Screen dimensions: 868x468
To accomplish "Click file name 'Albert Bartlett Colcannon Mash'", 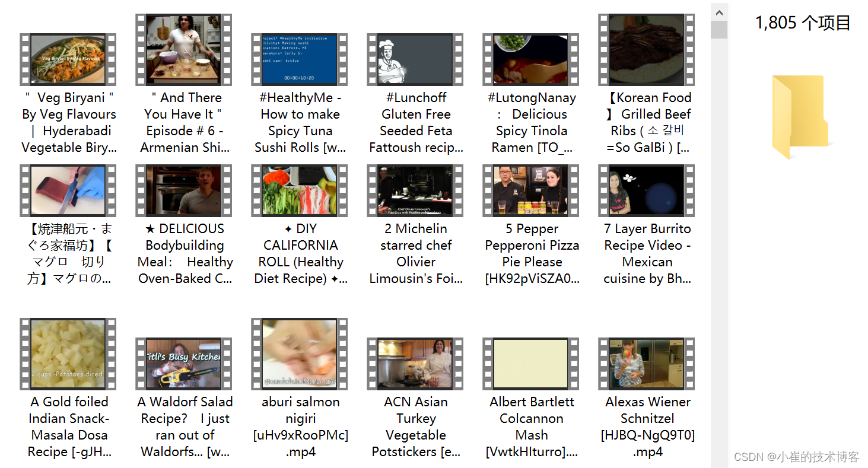I will pyautogui.click(x=532, y=427).
